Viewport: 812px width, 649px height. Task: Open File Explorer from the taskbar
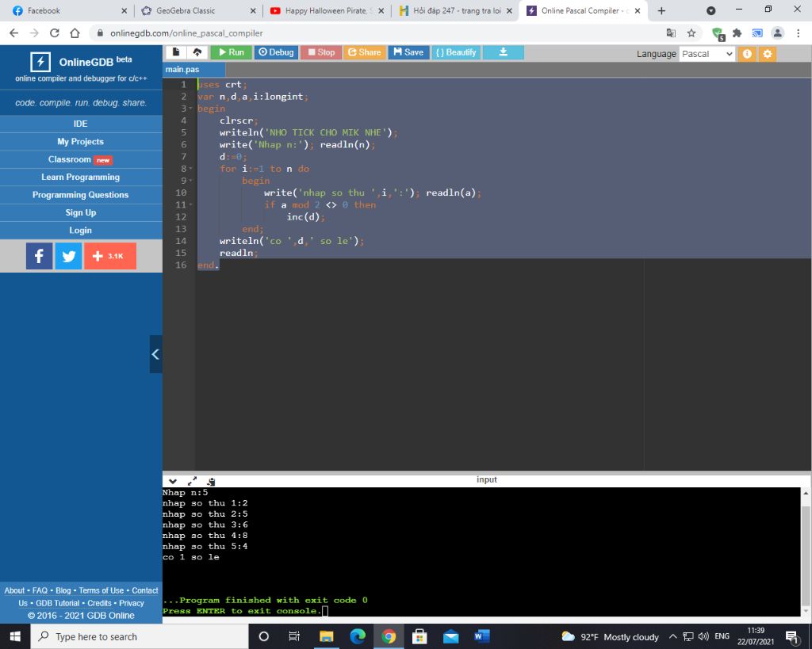(326, 636)
